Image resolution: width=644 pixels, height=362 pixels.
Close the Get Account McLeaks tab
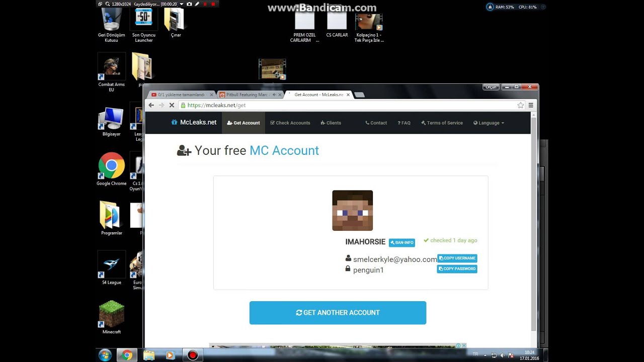point(348,95)
